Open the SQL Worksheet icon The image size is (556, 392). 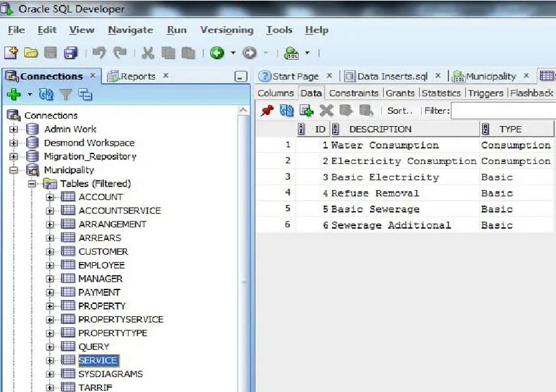coord(292,53)
